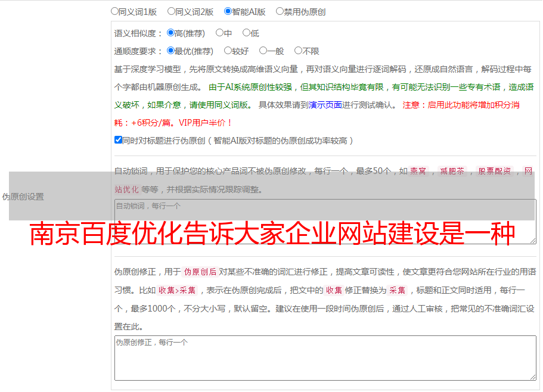The width and height of the screenshot is (543, 392).
Task: Click the 通顺度要求： label
Action: click(x=138, y=51)
